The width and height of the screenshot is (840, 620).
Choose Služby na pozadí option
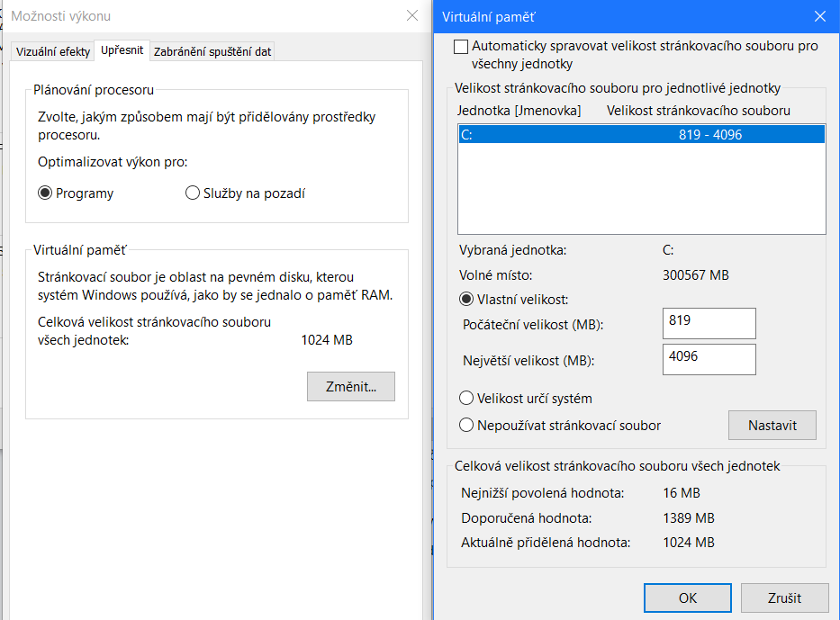[192, 193]
